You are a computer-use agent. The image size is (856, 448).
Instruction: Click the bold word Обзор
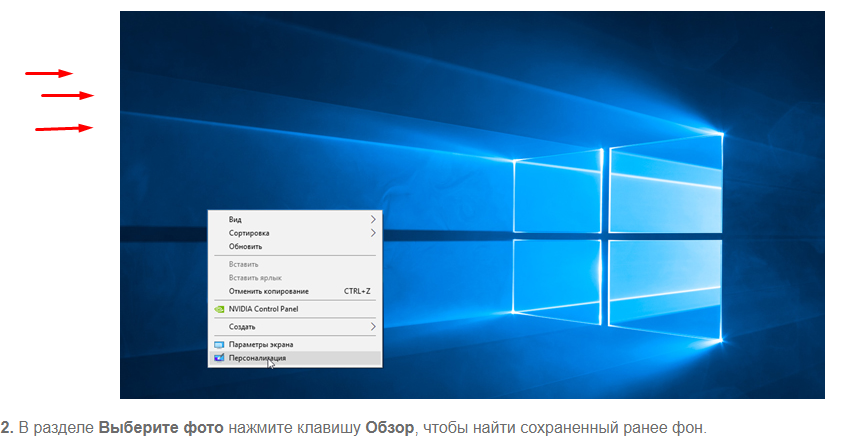(x=389, y=428)
